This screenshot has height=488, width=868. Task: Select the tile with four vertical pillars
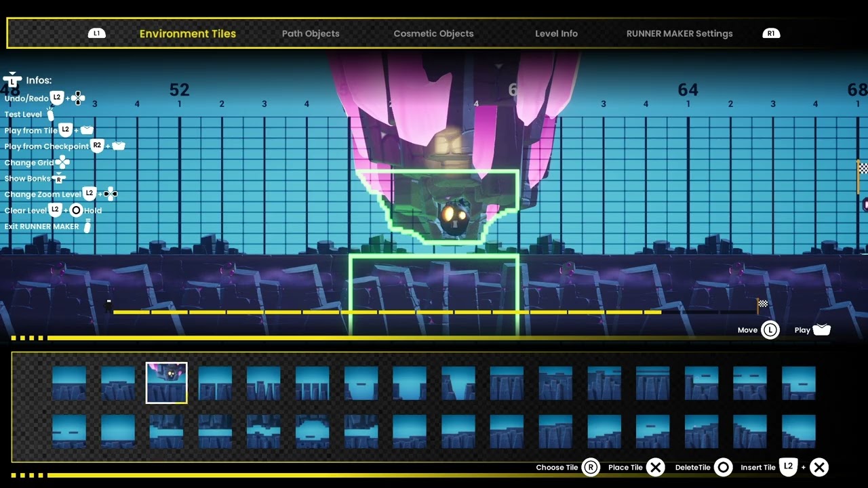[x=313, y=383]
